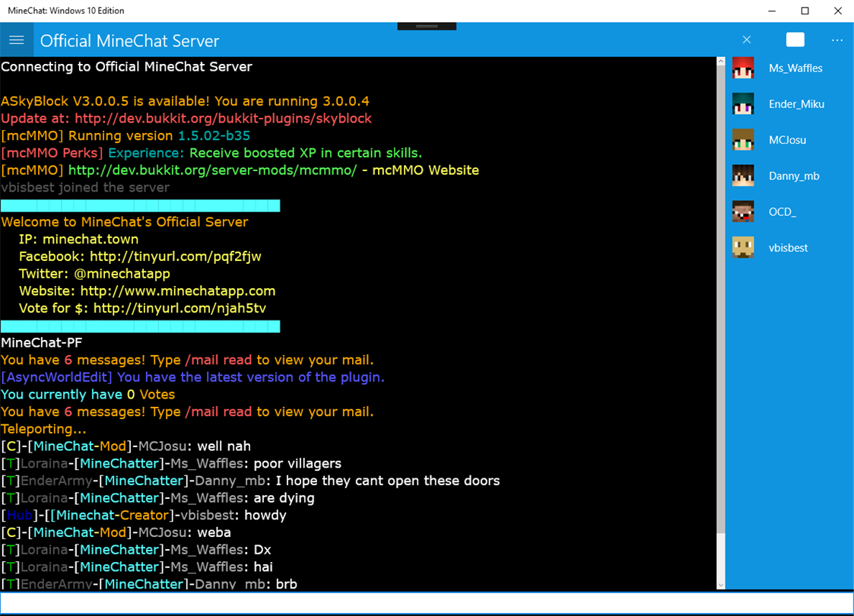Click Ms_Waffles' are dying chat message

tap(158, 498)
